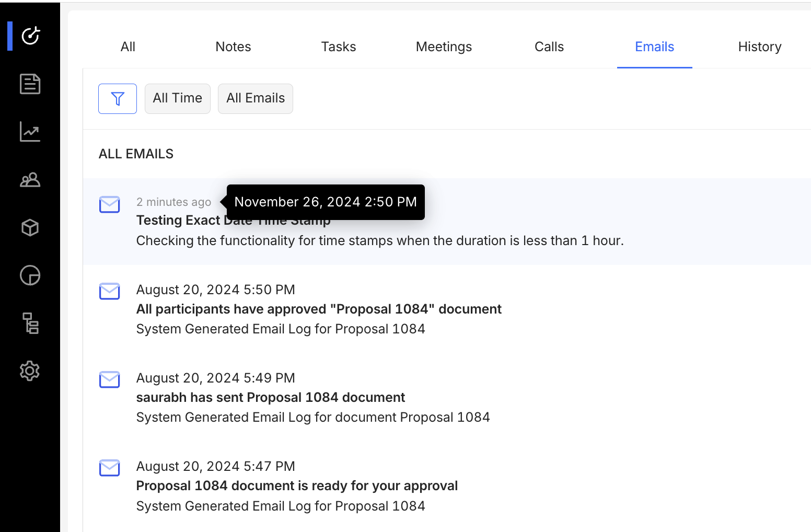Click envelope icon for ready for approval email

[110, 468]
